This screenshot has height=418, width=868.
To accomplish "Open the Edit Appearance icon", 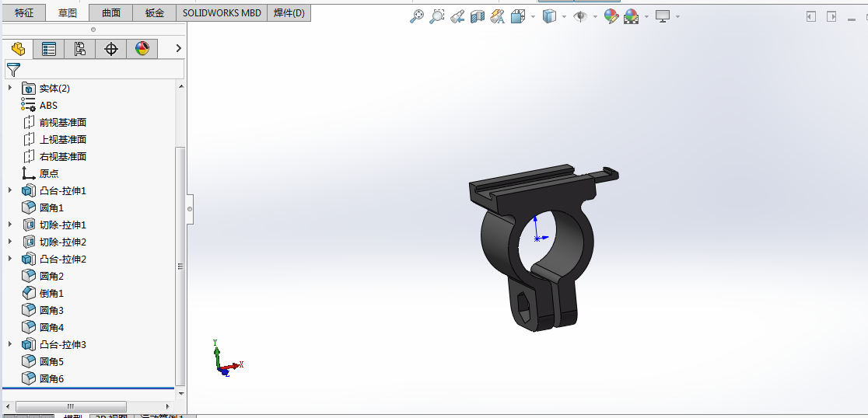I will 611,16.
